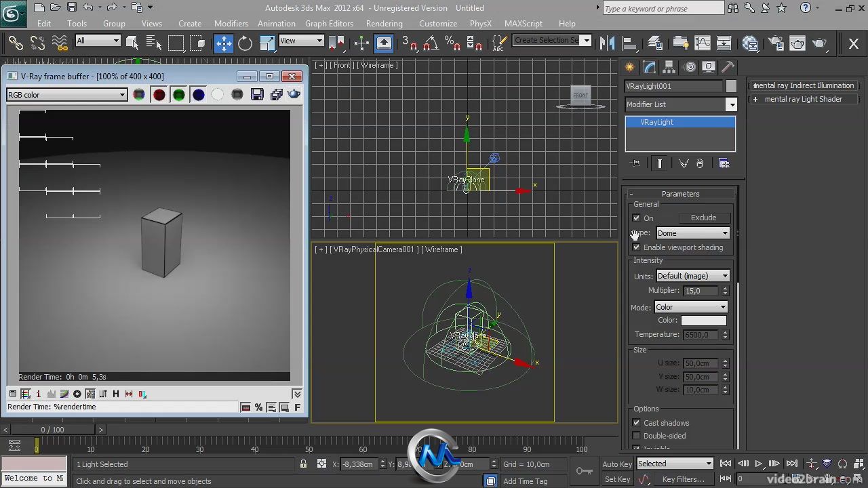Click the Auto Key button
This screenshot has height=488, width=868.
pyautogui.click(x=617, y=464)
